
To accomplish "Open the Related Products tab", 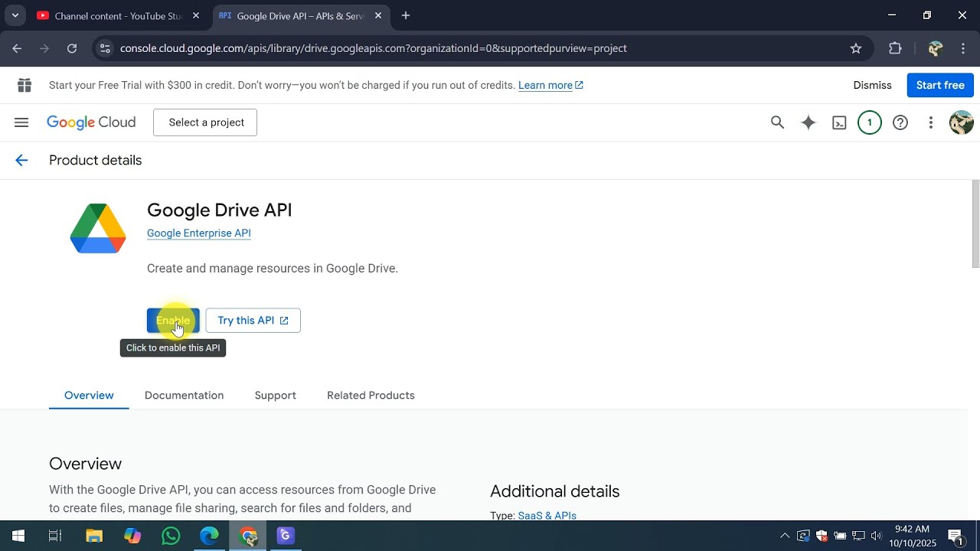I will [x=371, y=396].
